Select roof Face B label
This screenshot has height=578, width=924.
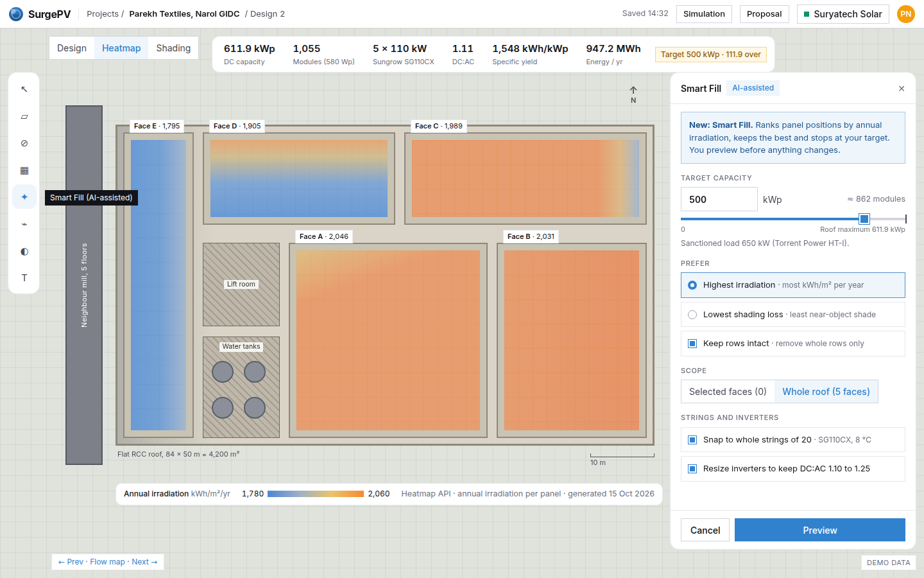[531, 236]
